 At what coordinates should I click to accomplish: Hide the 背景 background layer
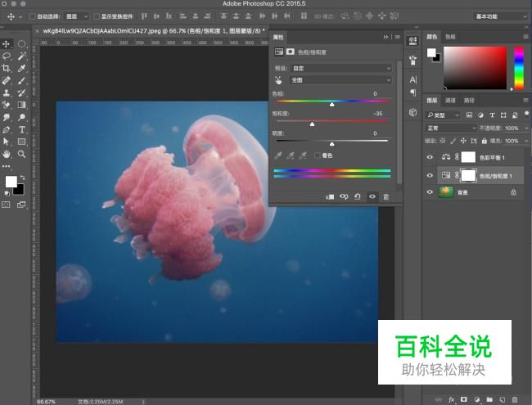pyautogui.click(x=431, y=192)
